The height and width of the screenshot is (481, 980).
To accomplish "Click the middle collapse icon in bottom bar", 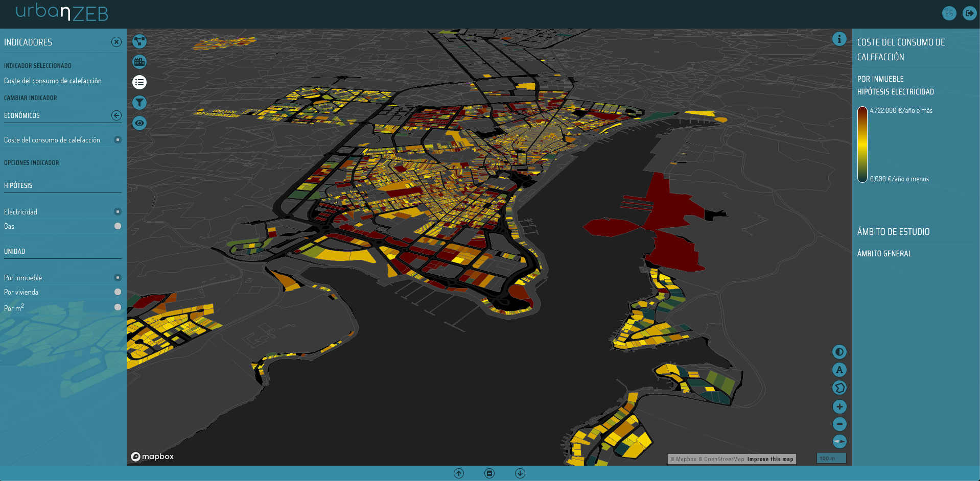I will click(x=489, y=473).
